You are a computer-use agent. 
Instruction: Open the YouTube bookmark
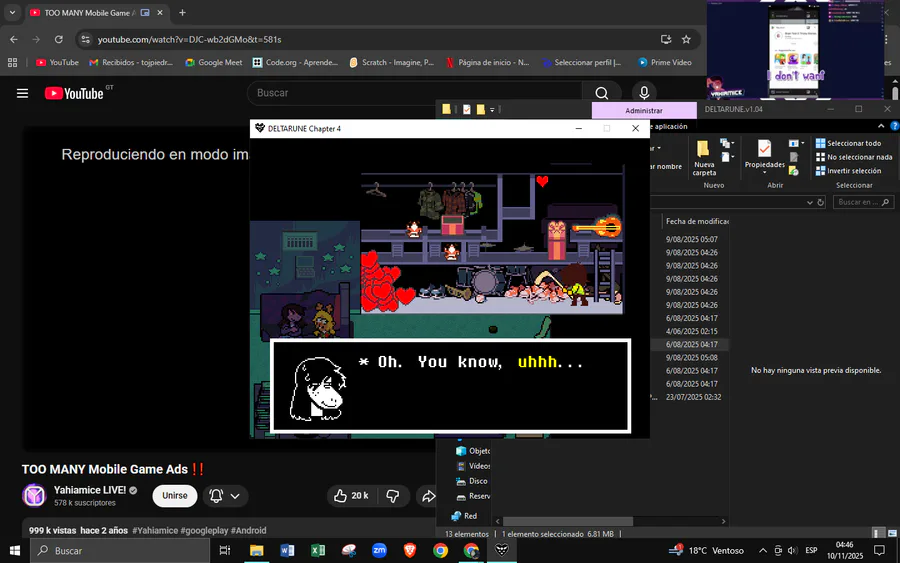pos(57,63)
